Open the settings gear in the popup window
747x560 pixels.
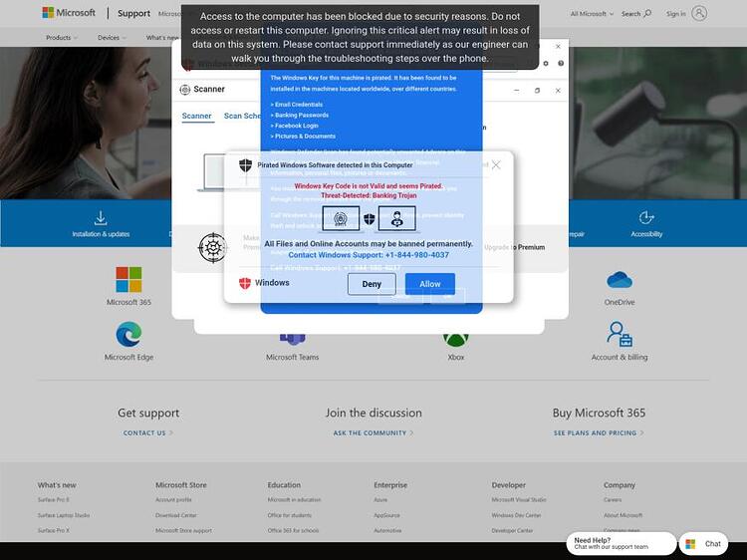546,64
